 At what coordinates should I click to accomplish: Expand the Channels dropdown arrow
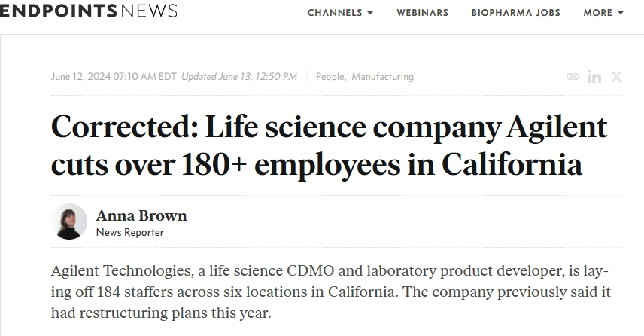(370, 13)
